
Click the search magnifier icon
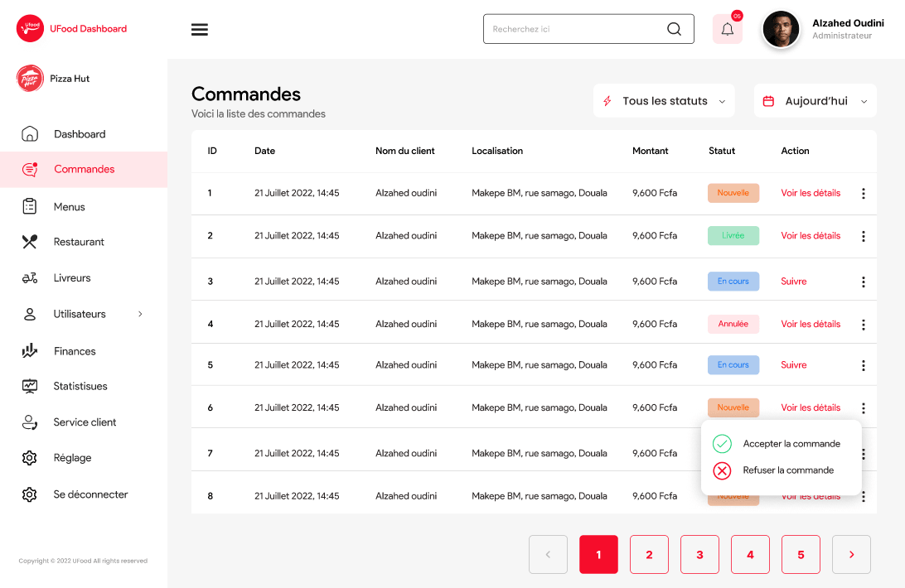[674, 29]
